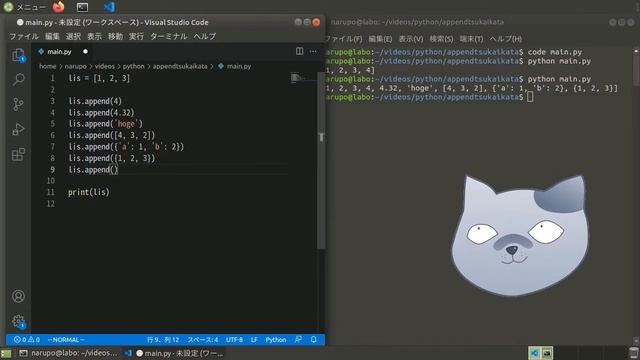This screenshot has height=360, width=640.
Task: Click the lis = [1, 2, 3] line
Action: point(99,78)
